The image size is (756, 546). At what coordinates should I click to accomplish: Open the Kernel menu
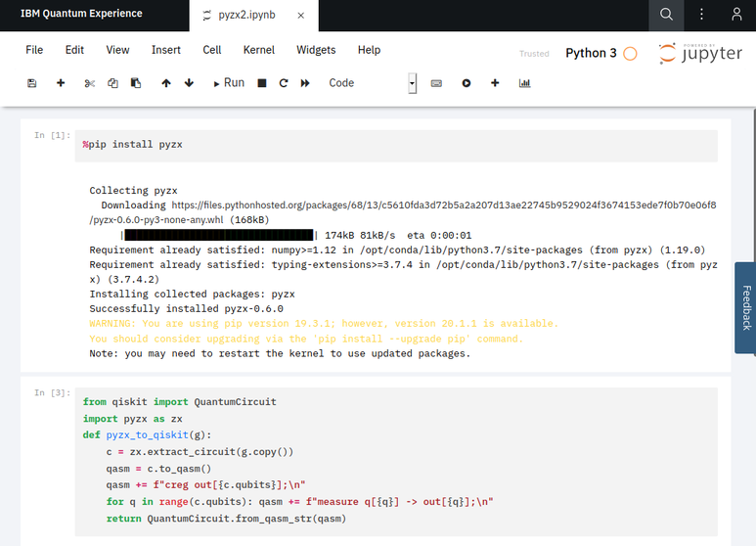tap(259, 50)
